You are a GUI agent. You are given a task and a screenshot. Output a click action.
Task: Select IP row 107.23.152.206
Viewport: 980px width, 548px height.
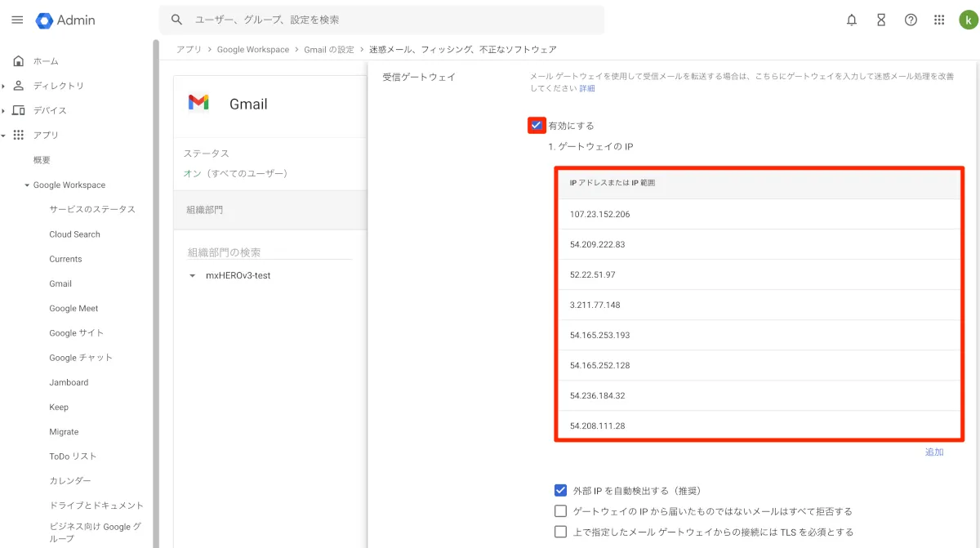coord(759,214)
